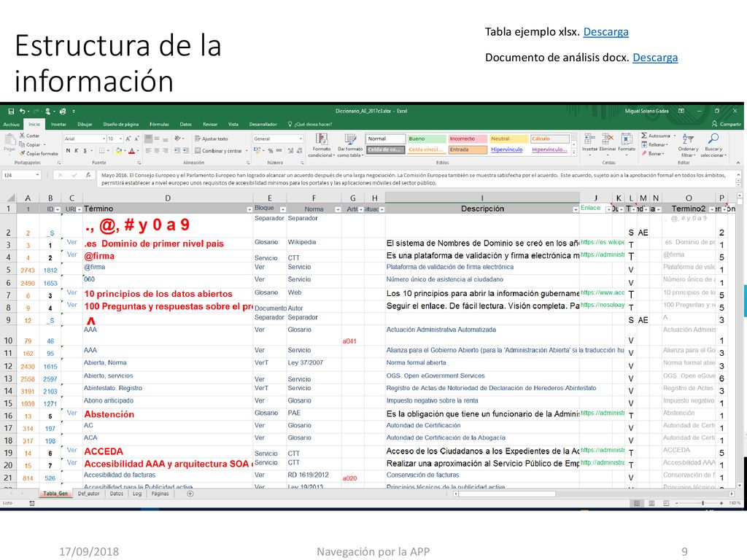
Task: Toggle underline S formatting
Action: coord(85,151)
